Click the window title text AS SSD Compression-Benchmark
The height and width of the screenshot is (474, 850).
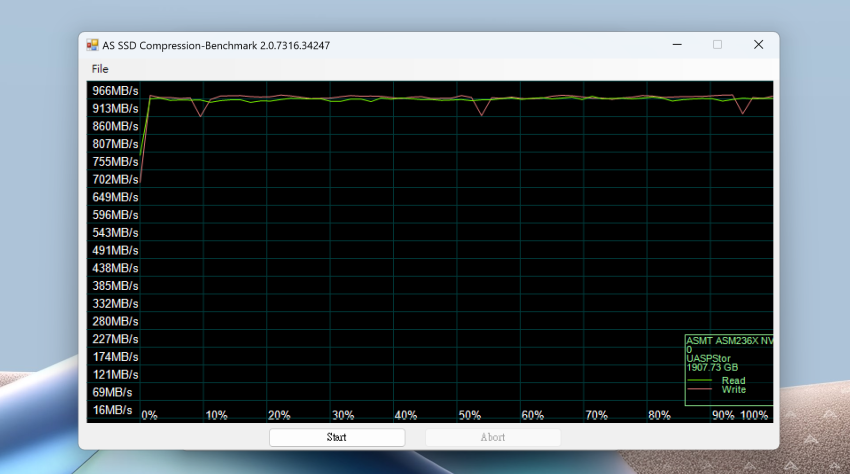click(216, 46)
